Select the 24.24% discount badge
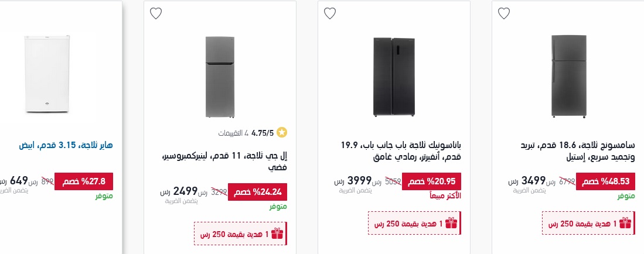644x254 pixels. pos(257,192)
